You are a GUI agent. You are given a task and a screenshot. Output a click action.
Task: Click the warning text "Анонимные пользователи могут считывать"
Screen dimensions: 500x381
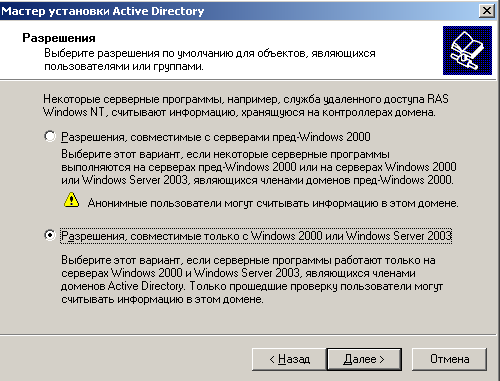[273, 203]
